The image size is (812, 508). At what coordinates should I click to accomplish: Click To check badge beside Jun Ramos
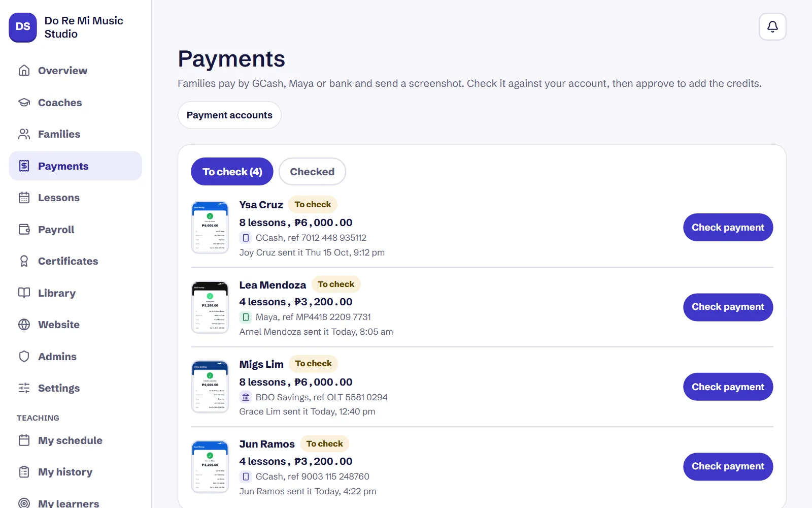tap(324, 443)
